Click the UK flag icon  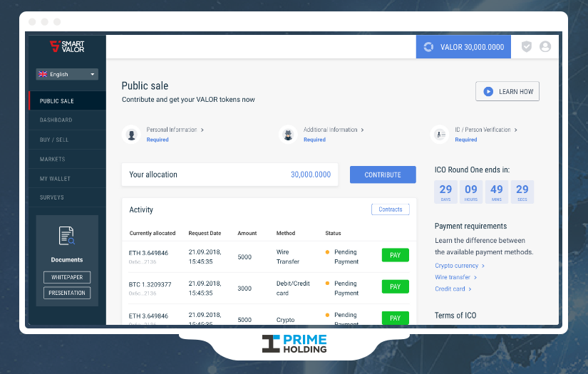click(x=43, y=74)
